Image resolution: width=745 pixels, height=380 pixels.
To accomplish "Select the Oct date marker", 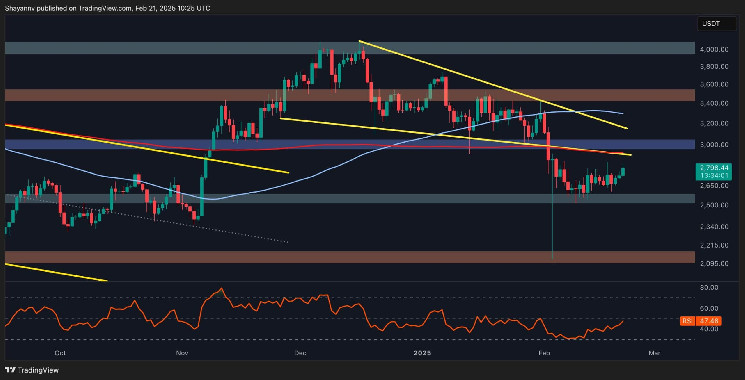I will coord(59,353).
